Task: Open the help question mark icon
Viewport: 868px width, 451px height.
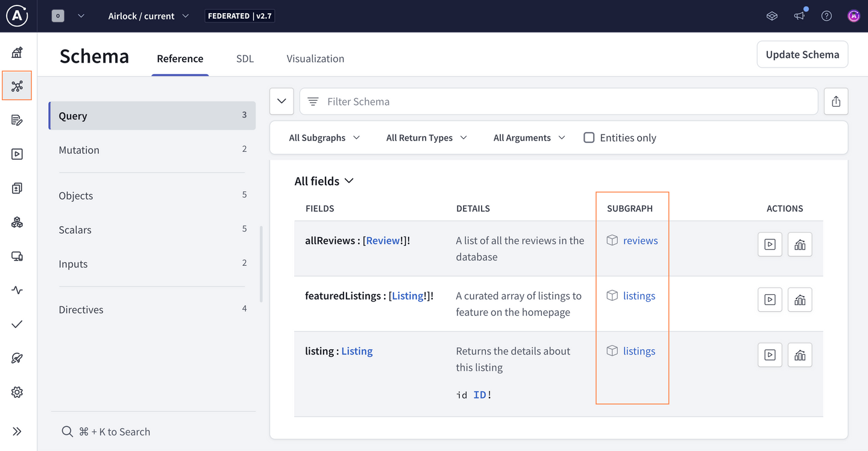Action: 826,16
